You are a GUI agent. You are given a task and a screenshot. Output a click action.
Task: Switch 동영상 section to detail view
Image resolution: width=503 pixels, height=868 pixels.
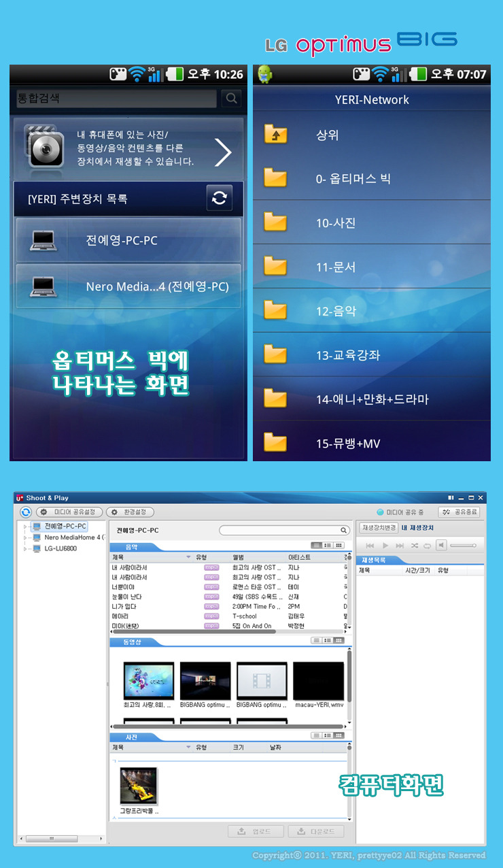click(x=328, y=640)
